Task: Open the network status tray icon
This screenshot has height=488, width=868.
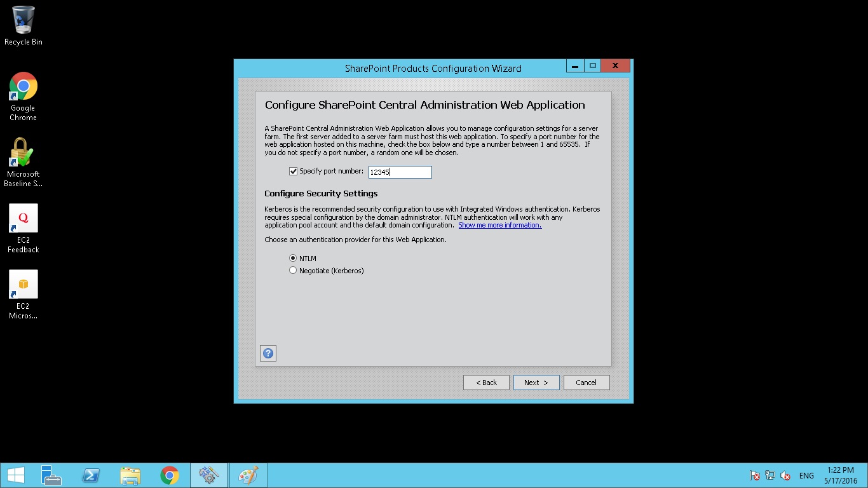Action: [x=770, y=475]
